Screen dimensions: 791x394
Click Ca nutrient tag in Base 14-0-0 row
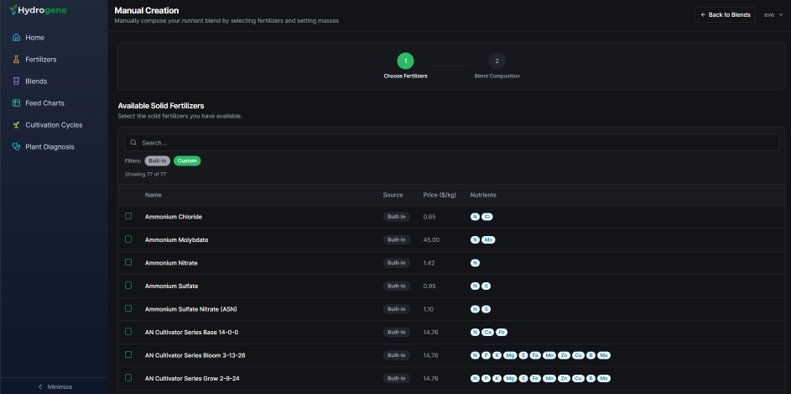pos(487,332)
